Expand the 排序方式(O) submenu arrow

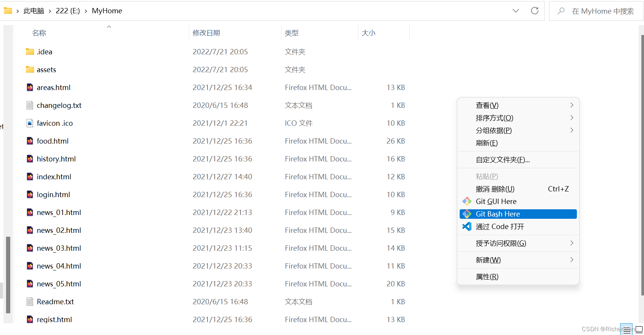click(572, 118)
